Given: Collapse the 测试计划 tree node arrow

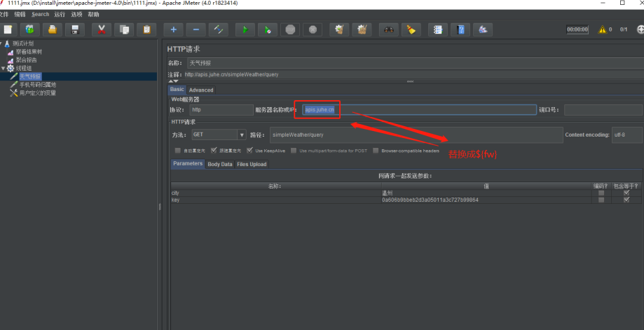Looking at the screenshot, I should pos(1,43).
